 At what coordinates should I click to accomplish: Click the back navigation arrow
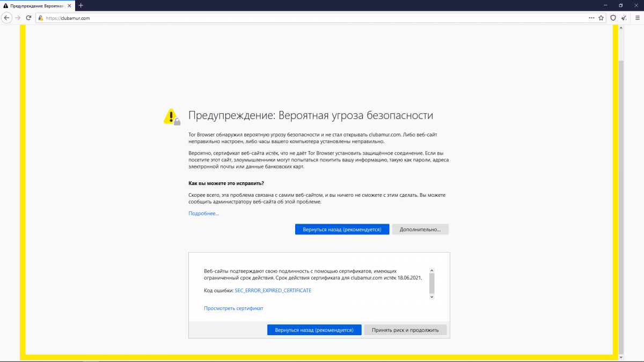point(7,18)
